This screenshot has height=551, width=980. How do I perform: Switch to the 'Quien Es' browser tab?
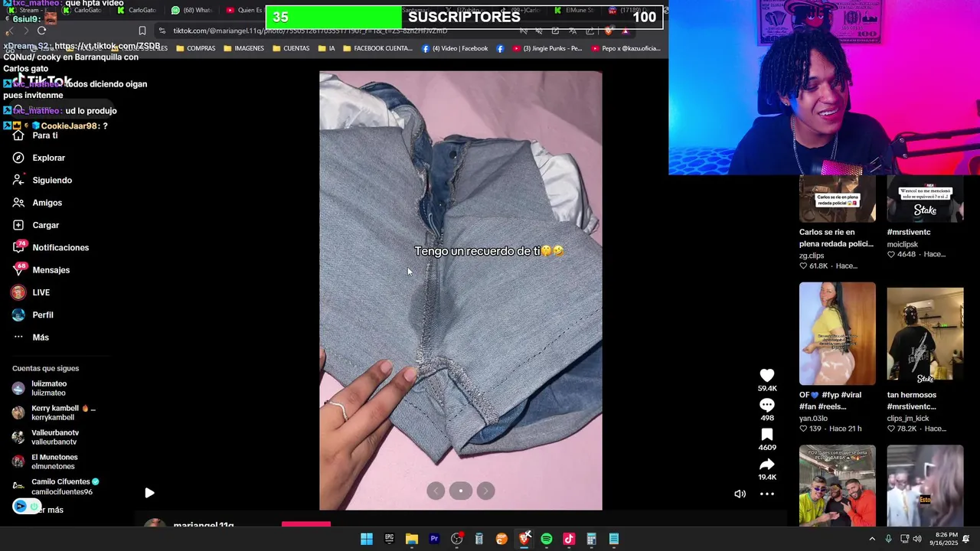pyautogui.click(x=245, y=10)
